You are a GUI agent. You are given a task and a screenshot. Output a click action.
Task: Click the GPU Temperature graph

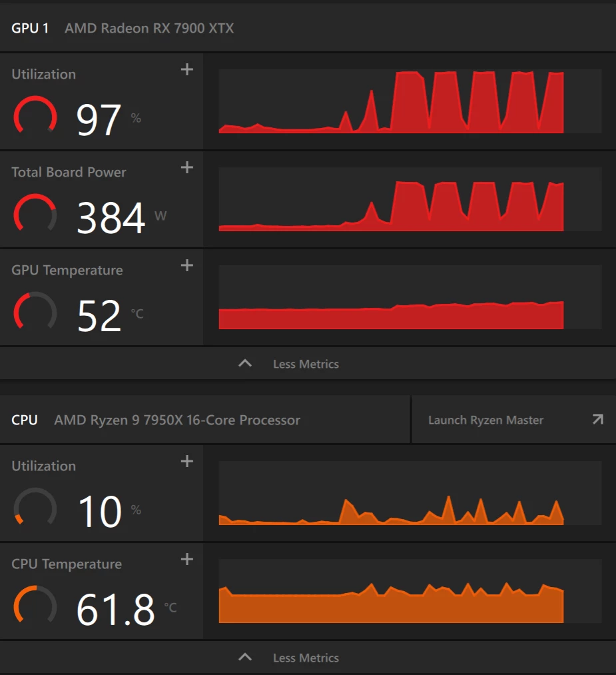[x=410, y=297]
